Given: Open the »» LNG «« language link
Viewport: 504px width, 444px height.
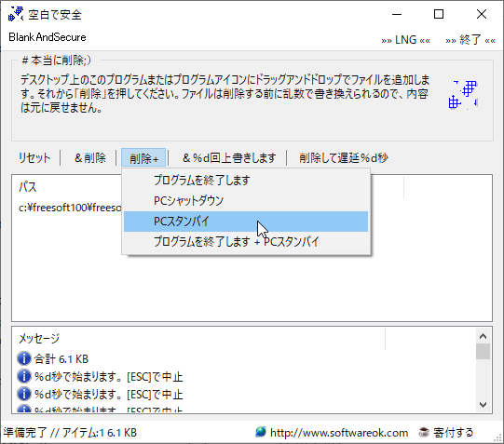Looking at the screenshot, I should coord(405,40).
